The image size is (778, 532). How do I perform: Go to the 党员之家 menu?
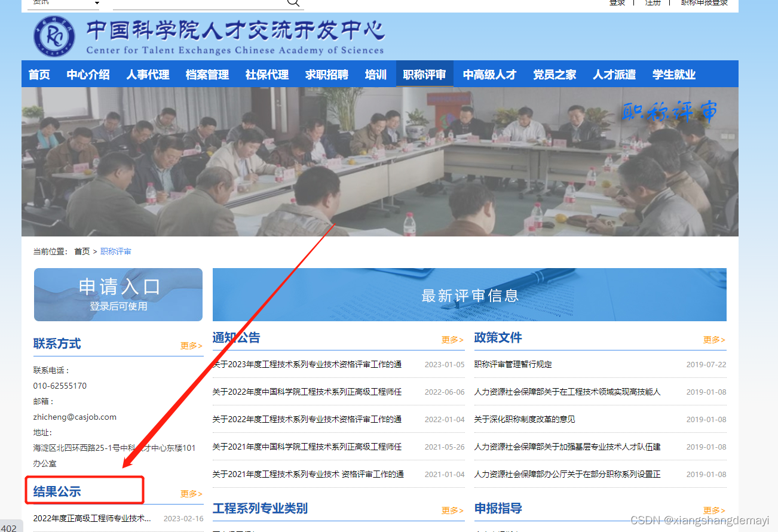(555, 75)
